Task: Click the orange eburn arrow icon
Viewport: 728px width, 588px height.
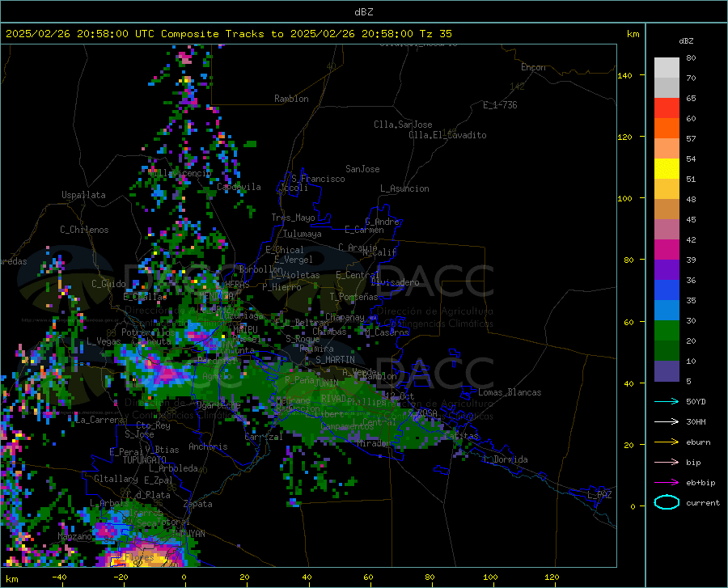Action: coord(667,442)
